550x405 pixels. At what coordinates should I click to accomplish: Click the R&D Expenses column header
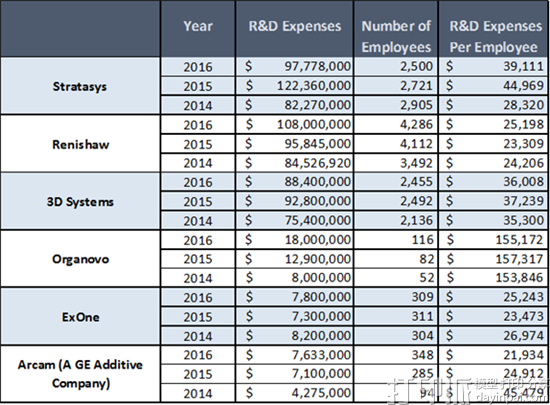[x=295, y=28]
